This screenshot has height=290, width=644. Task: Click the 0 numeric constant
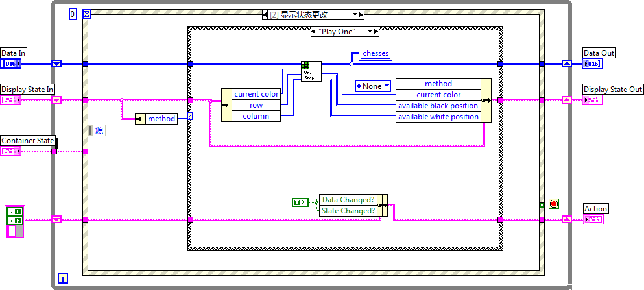(x=73, y=14)
